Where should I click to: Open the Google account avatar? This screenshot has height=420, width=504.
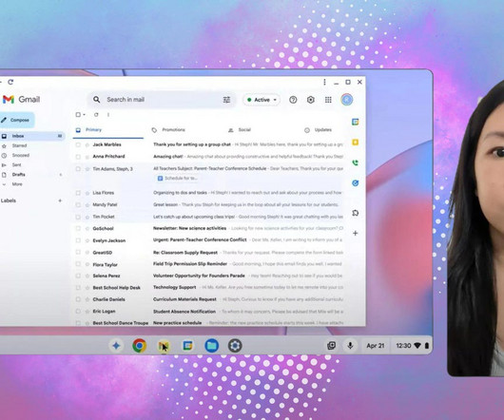point(347,100)
